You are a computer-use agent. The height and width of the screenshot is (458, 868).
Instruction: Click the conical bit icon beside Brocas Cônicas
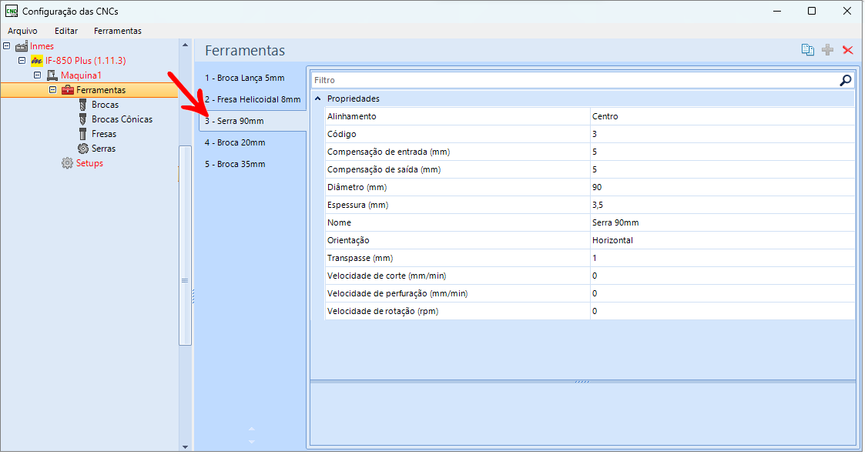tap(82, 119)
